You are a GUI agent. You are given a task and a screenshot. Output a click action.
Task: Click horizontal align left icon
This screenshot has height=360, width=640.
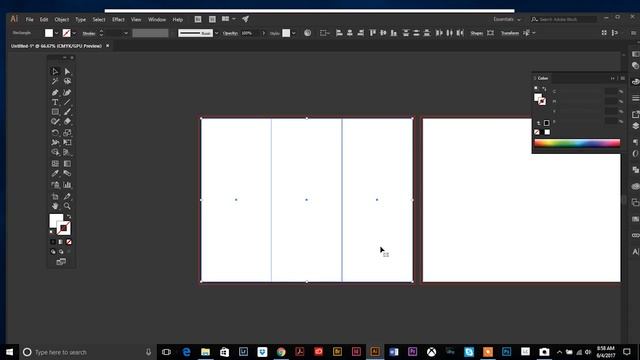point(339,33)
